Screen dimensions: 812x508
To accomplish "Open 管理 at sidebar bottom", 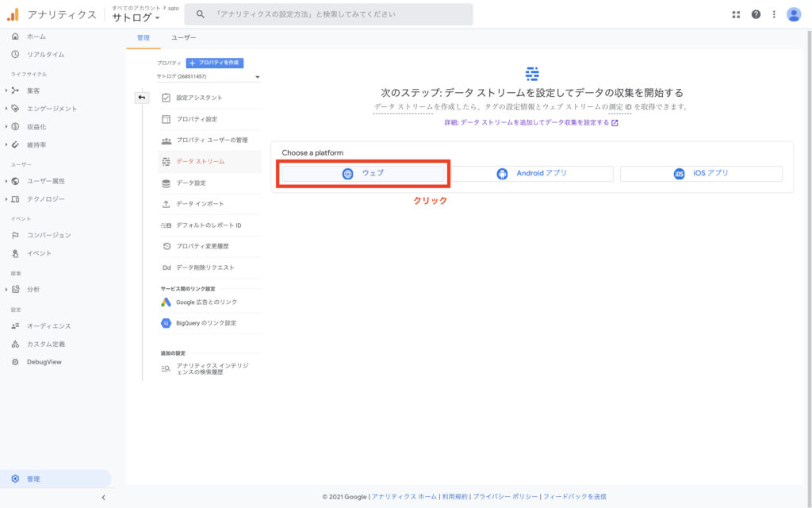I will (56, 479).
